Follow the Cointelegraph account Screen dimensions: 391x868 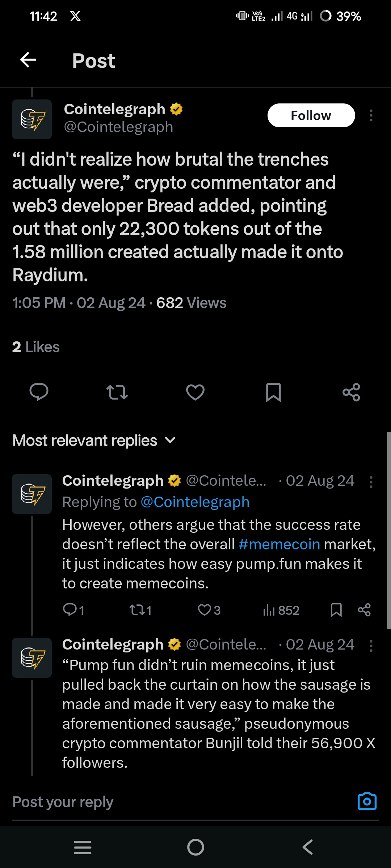(x=311, y=115)
